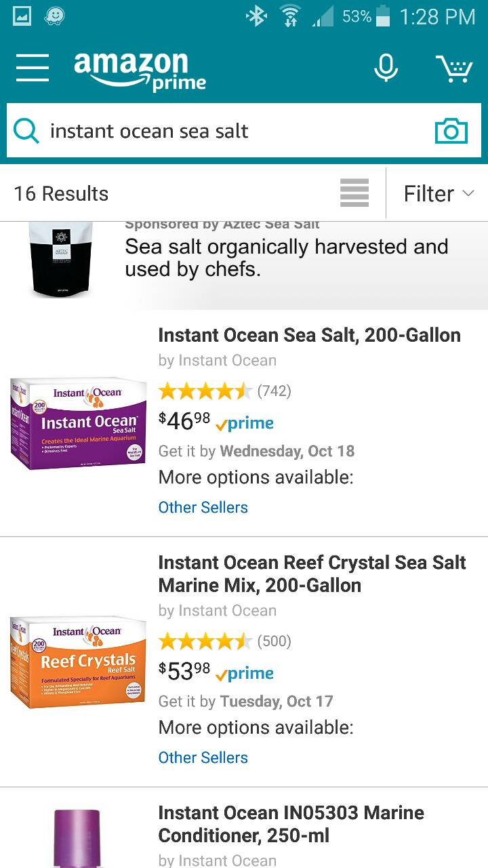The height and width of the screenshot is (868, 488).
Task: Open the Aztec Sea Salt sponsored ad
Action: [285, 258]
